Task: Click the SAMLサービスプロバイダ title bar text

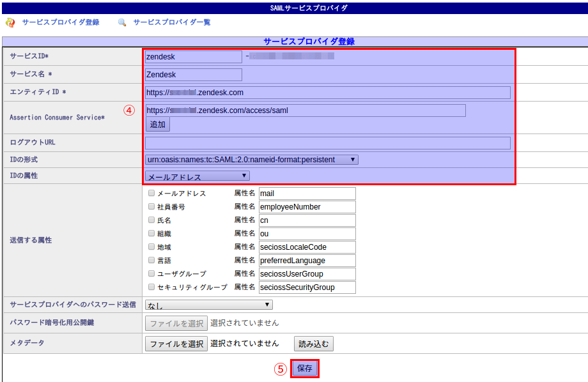Action: pyautogui.click(x=309, y=8)
